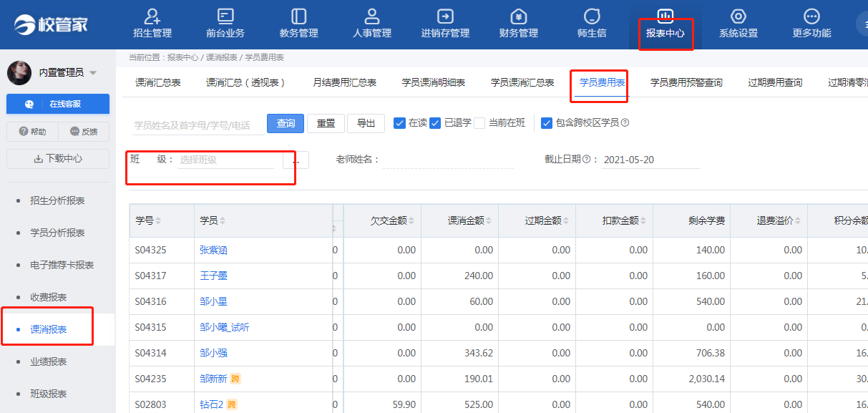Open student 钻石2 link

point(211,405)
